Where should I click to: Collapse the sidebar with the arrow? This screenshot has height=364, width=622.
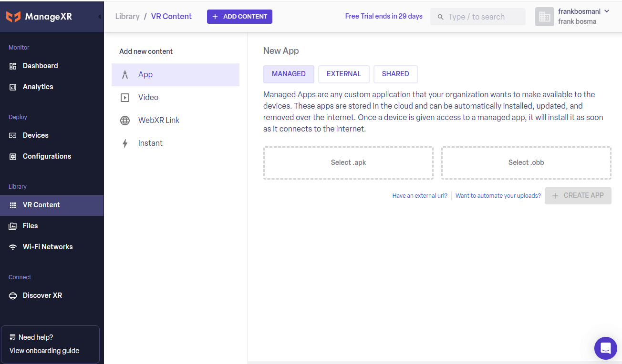[99, 17]
